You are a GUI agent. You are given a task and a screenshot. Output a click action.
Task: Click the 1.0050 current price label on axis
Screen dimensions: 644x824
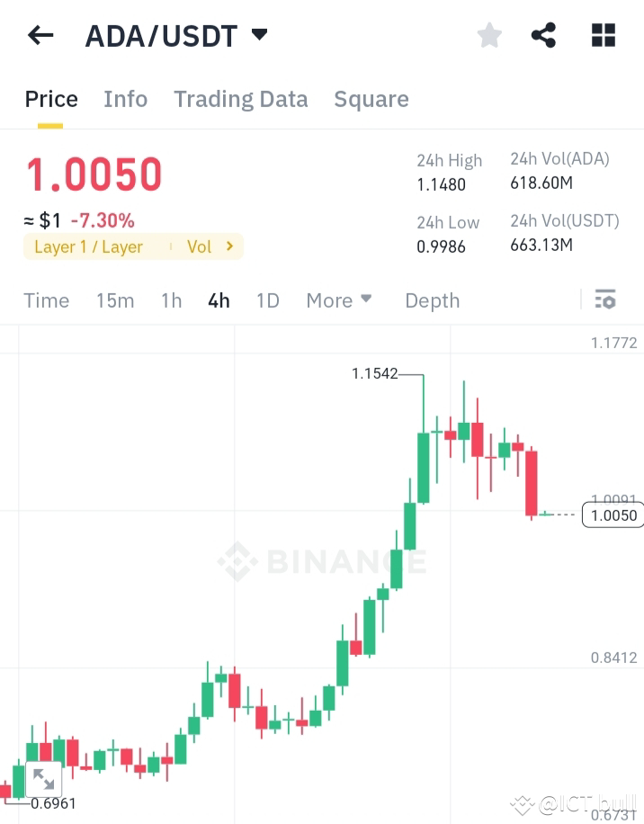[613, 515]
